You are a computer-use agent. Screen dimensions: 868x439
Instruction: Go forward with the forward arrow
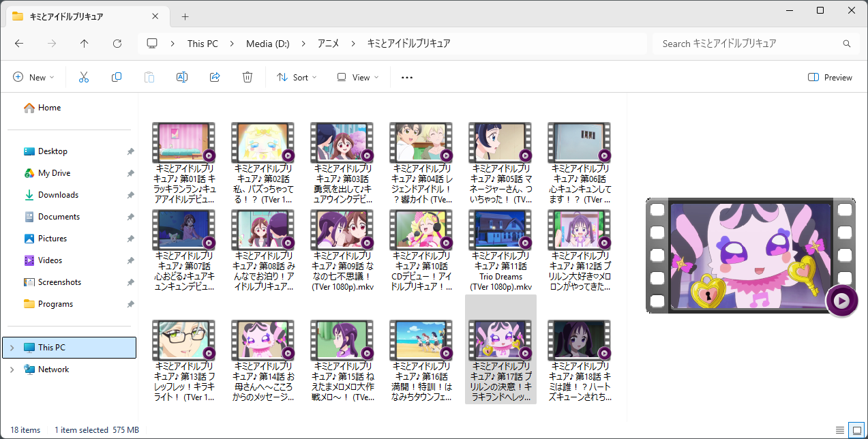(x=52, y=43)
